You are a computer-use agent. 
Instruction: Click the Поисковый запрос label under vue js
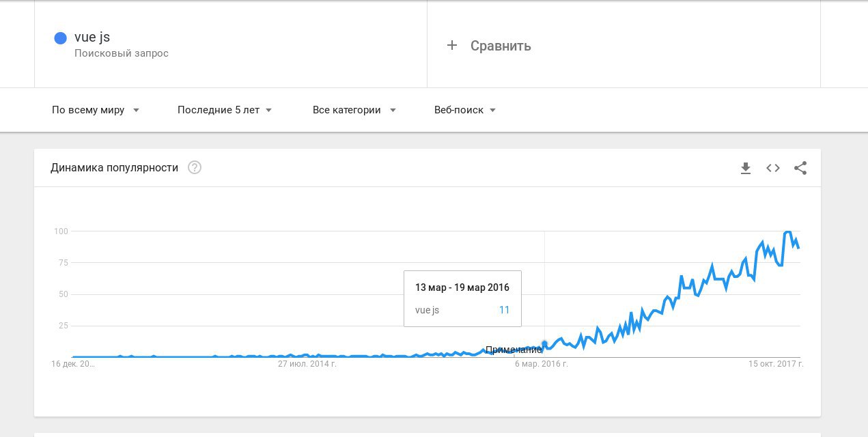click(122, 53)
